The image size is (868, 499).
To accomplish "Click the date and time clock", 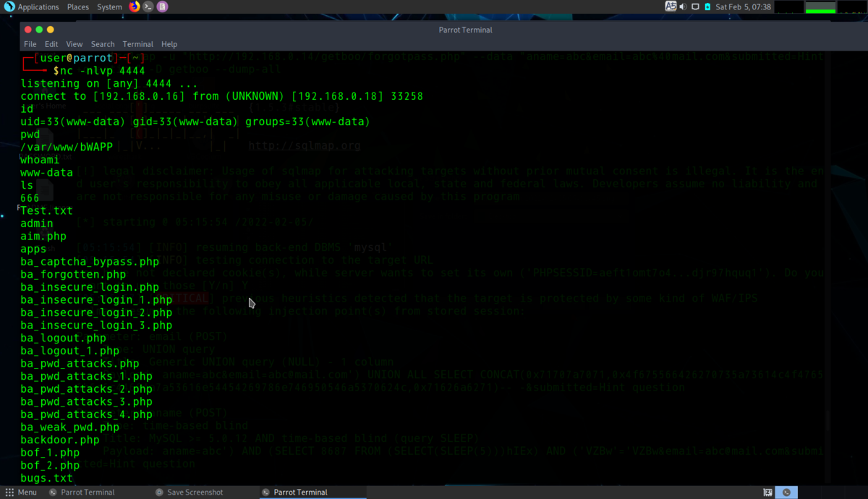I will [743, 7].
